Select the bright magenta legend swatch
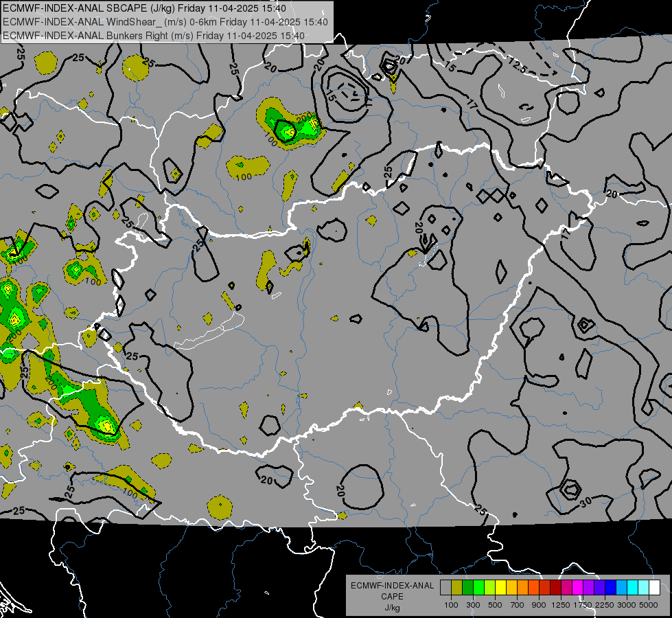 point(577,587)
